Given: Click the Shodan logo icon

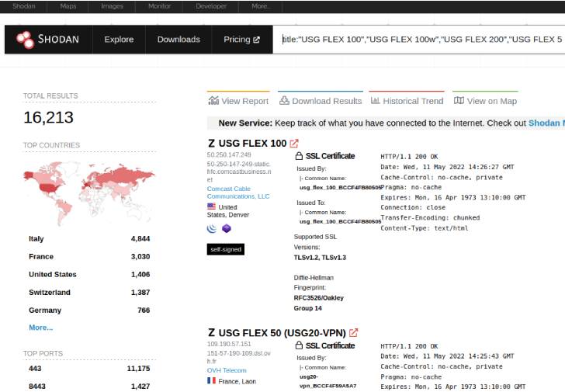Looking at the screenshot, I should 25,40.
